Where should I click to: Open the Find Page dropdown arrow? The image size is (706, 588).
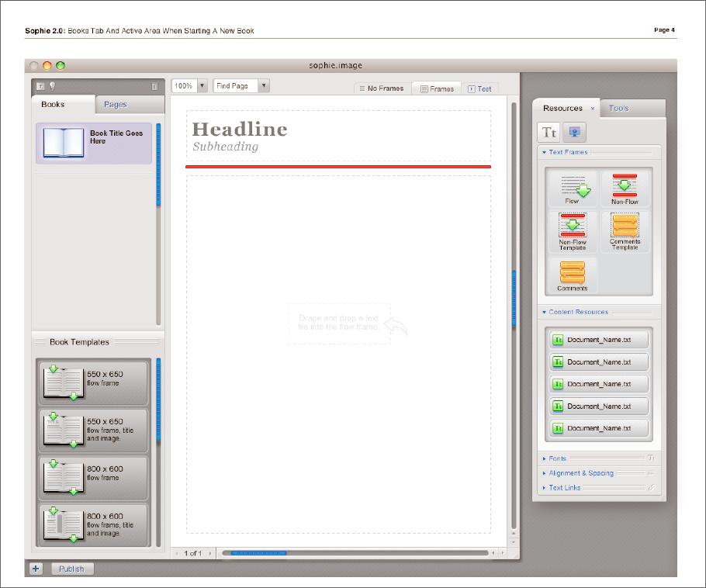click(264, 85)
